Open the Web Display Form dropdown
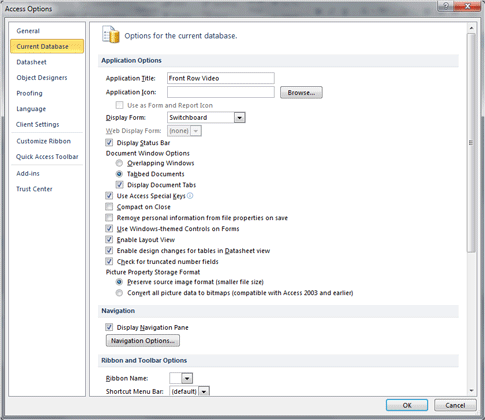This screenshot has width=485, height=420. (x=196, y=131)
